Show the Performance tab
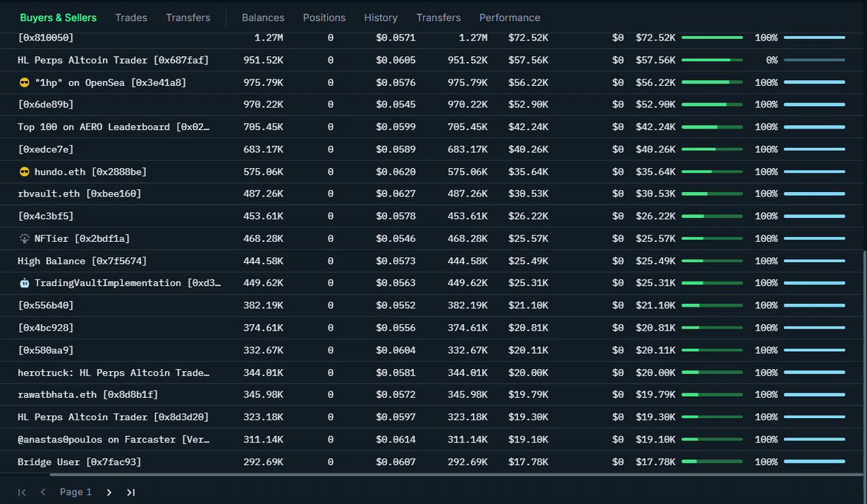867x504 pixels. 509,17
